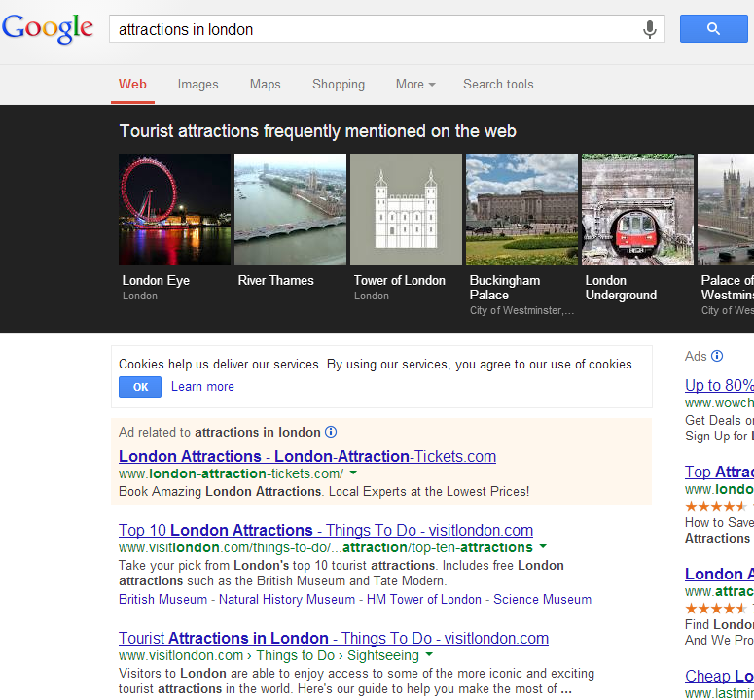Expand dropdown arrow beside Sightseeing breadcrumb
The height and width of the screenshot is (700, 754).
click(429, 654)
